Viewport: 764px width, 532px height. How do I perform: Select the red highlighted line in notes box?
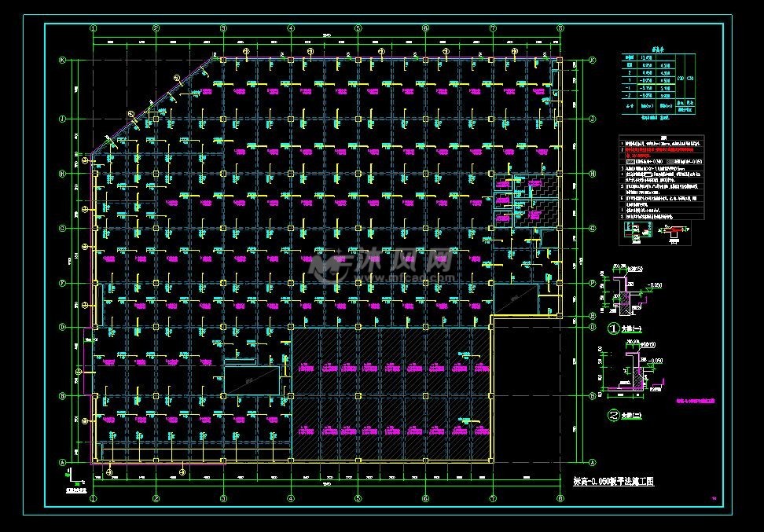click(x=660, y=149)
